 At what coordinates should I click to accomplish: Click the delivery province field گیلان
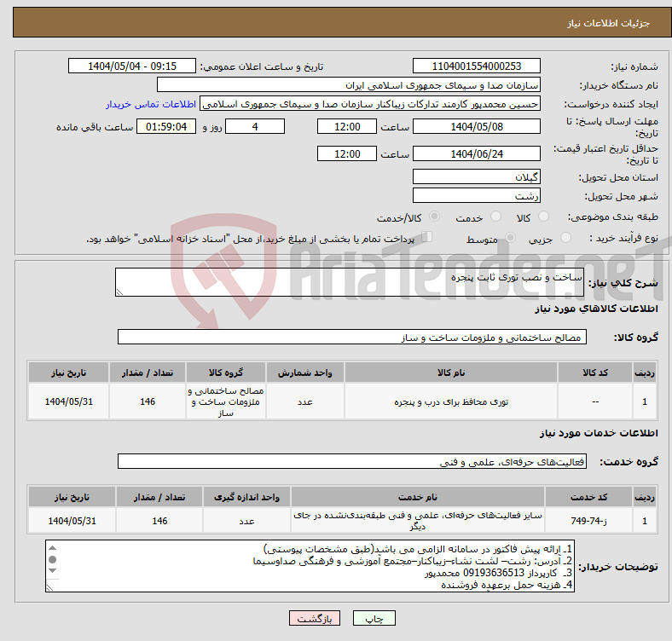[x=476, y=176]
